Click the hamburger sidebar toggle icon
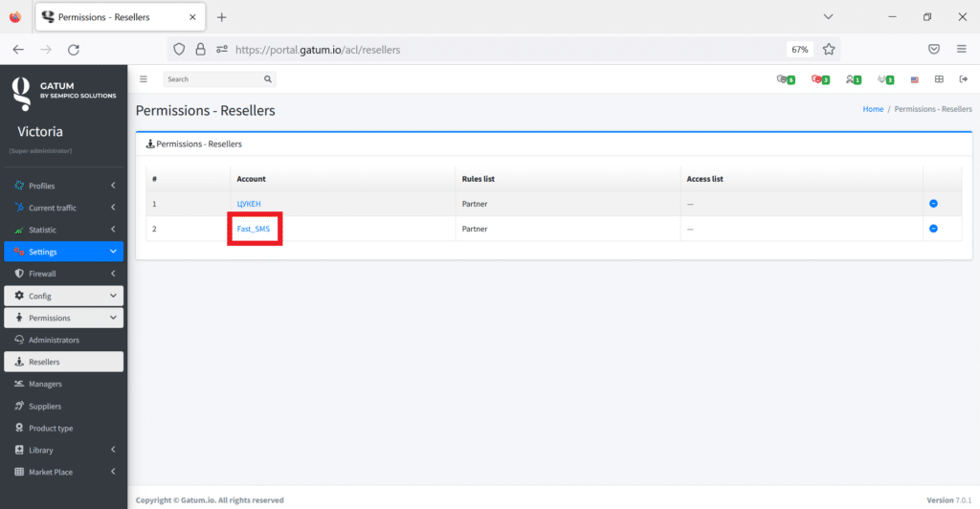The width and height of the screenshot is (980, 509). click(x=144, y=79)
